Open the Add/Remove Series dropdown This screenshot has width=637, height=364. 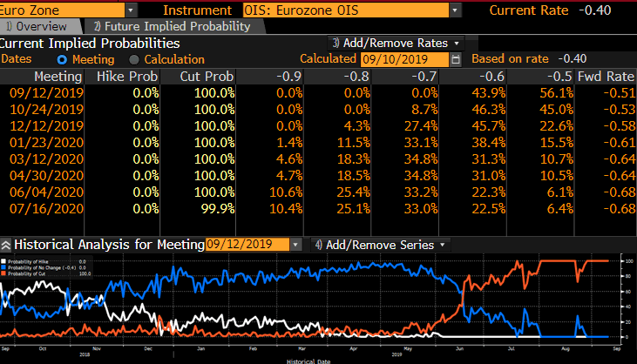(x=380, y=245)
